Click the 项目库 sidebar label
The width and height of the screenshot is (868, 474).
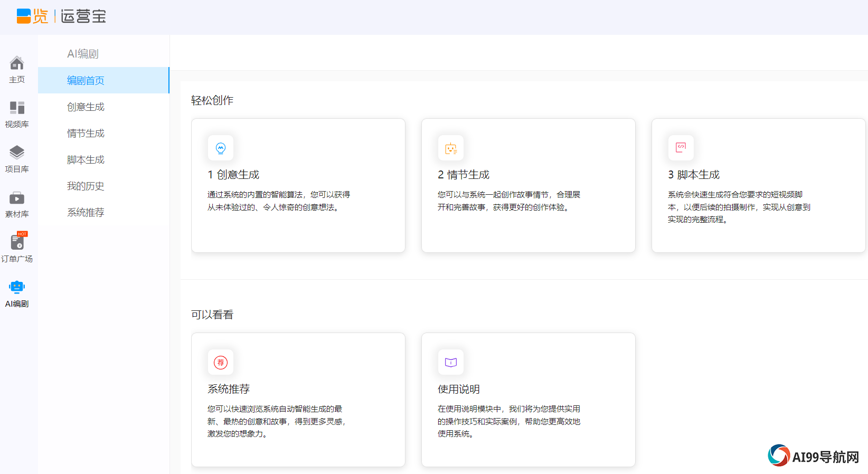pos(17,169)
